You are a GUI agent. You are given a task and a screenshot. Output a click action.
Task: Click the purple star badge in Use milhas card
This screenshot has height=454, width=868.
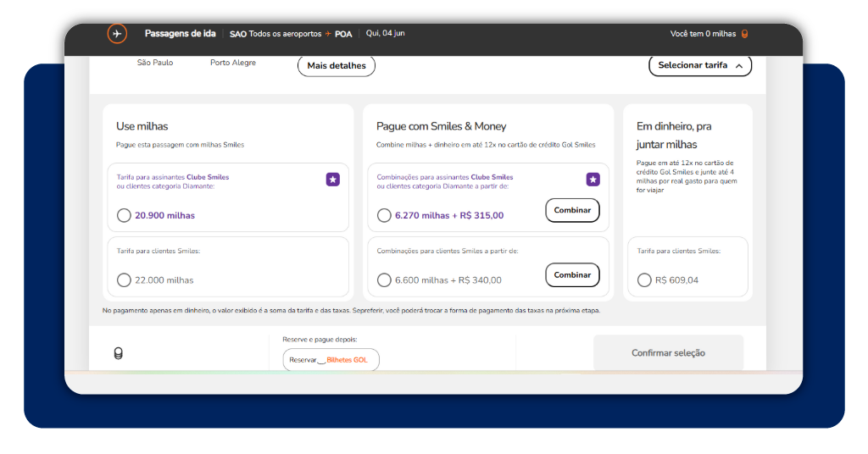[x=332, y=180]
